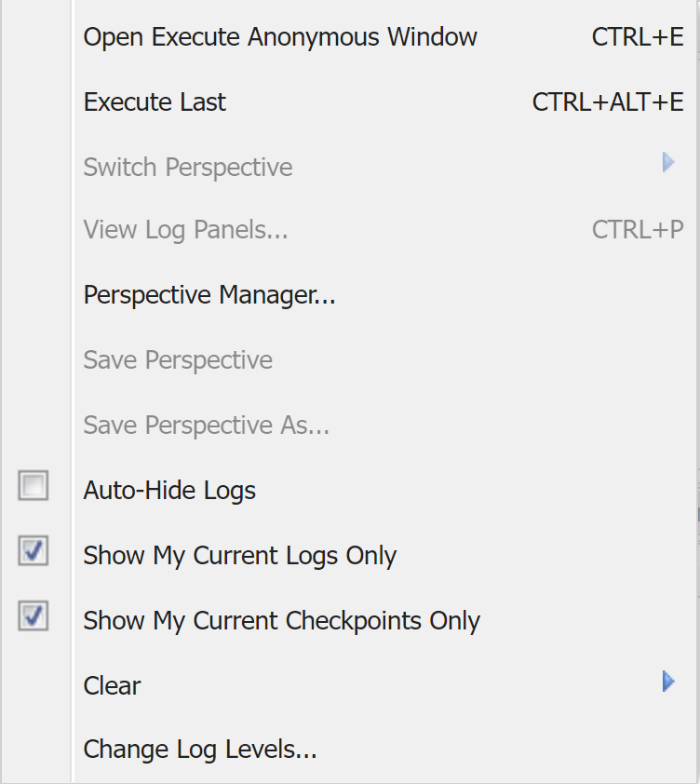Enable the Auto-Hide Logs checkbox

pyautogui.click(x=34, y=486)
